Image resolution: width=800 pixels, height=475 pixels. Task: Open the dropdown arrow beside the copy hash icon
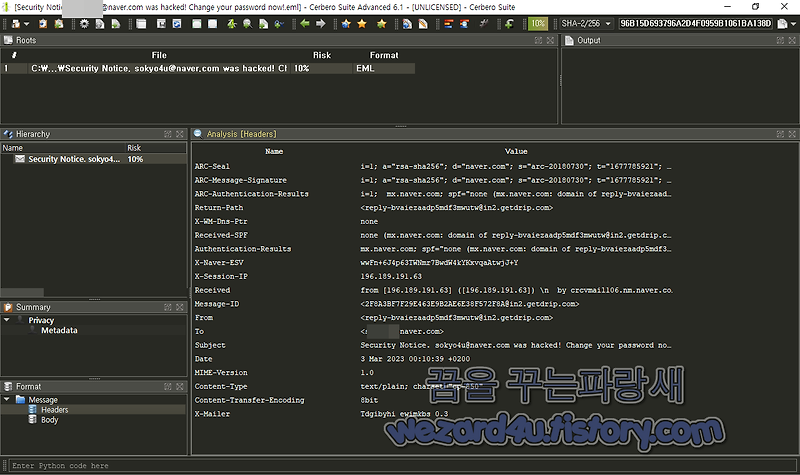point(793,23)
